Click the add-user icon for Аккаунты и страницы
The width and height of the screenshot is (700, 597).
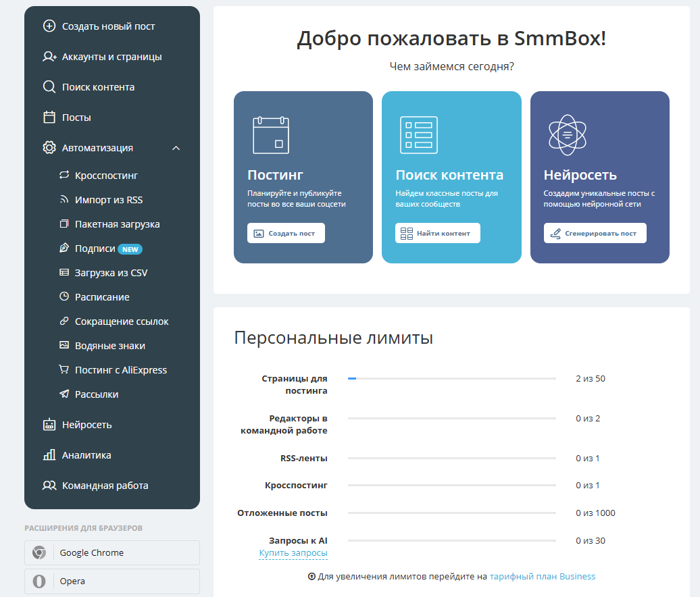49,57
